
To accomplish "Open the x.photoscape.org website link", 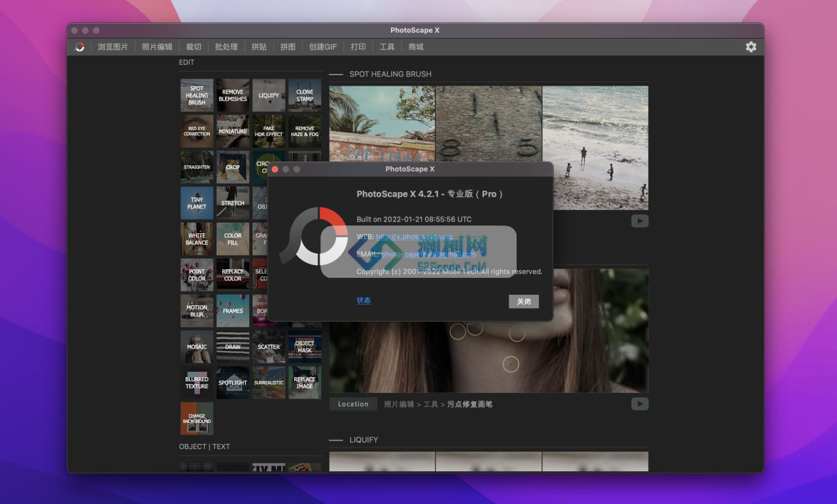I will 415,237.
